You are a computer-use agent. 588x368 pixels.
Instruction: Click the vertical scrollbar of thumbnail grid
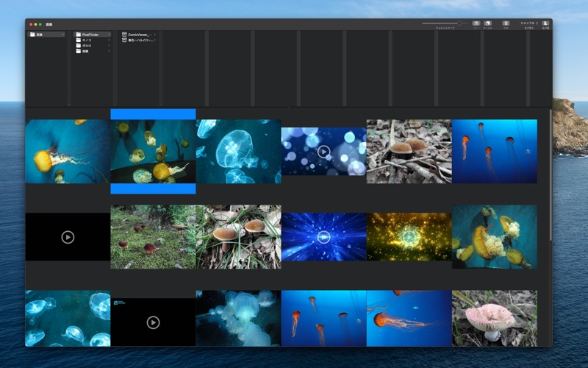click(x=551, y=174)
